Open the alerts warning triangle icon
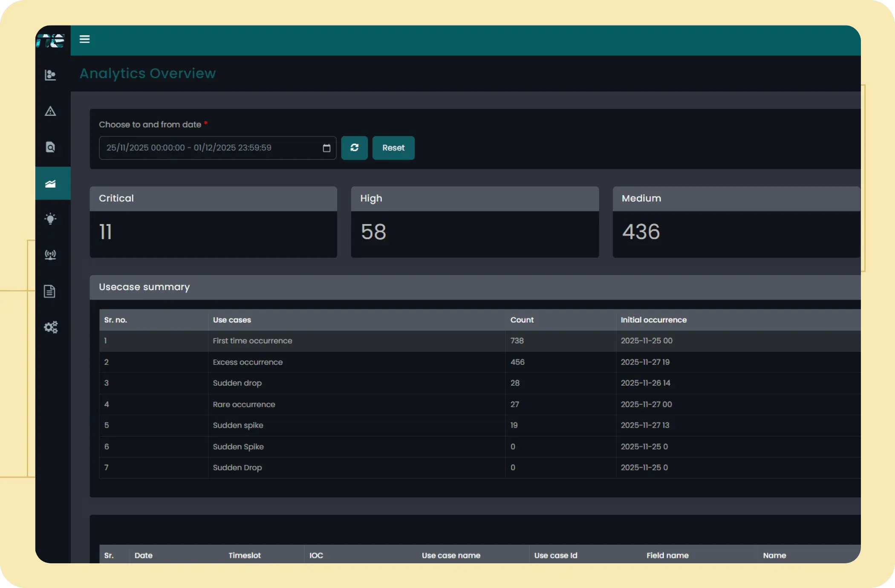 50,111
